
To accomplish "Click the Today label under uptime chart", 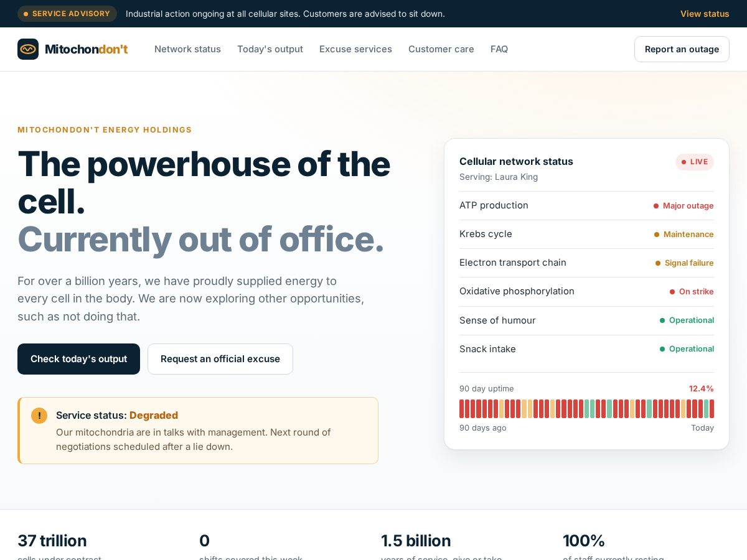I will [702, 428].
